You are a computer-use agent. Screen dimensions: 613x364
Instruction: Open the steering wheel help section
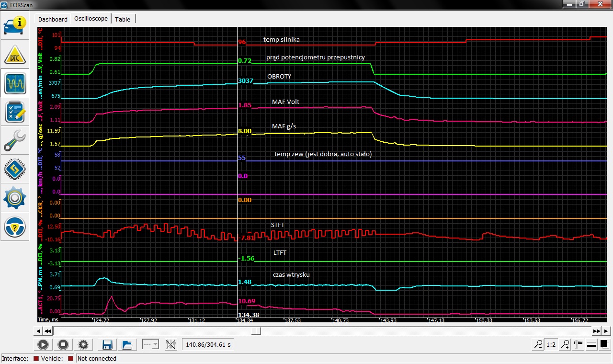[14, 227]
